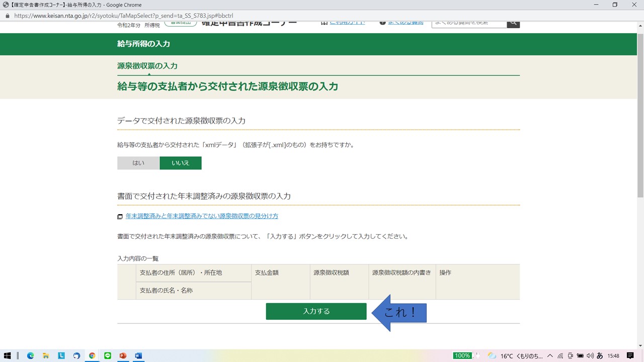The image size is (644, 362).
Task: Open File Explorer from the taskbar
Action: coord(46,355)
